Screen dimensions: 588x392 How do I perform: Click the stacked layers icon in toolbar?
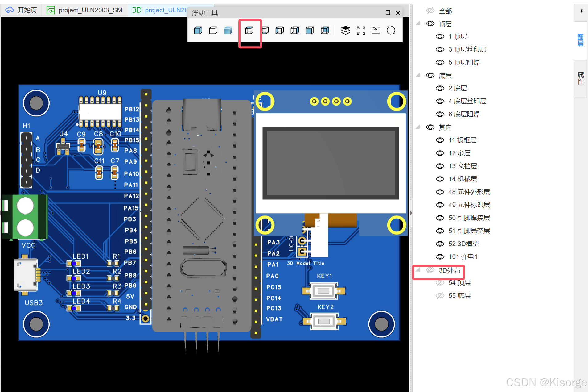pos(346,30)
